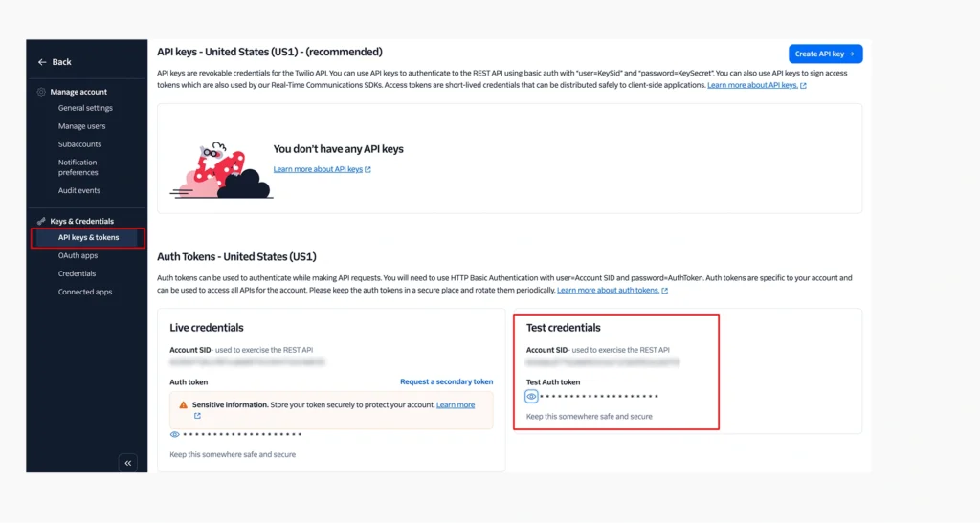
Task: Click Learn more about auth tokens link
Action: 608,291
